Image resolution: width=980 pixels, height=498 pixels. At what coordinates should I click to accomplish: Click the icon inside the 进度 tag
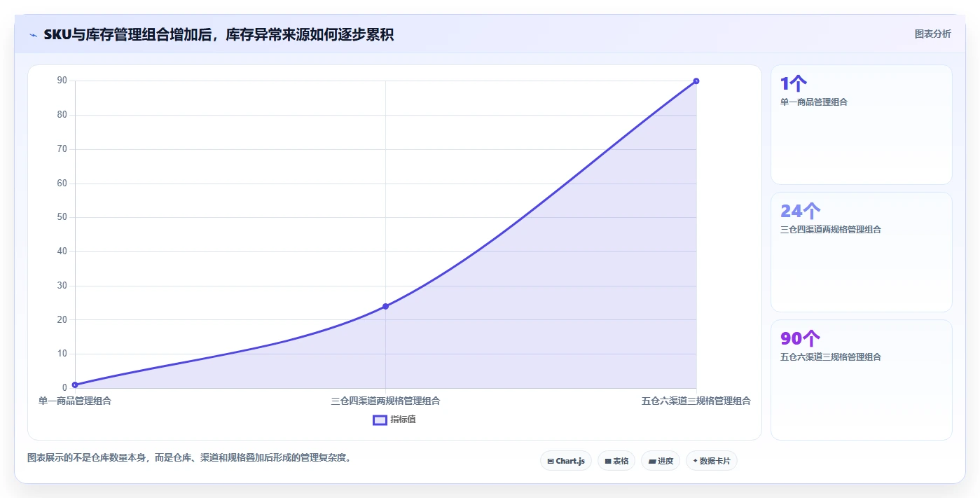pyautogui.click(x=652, y=462)
